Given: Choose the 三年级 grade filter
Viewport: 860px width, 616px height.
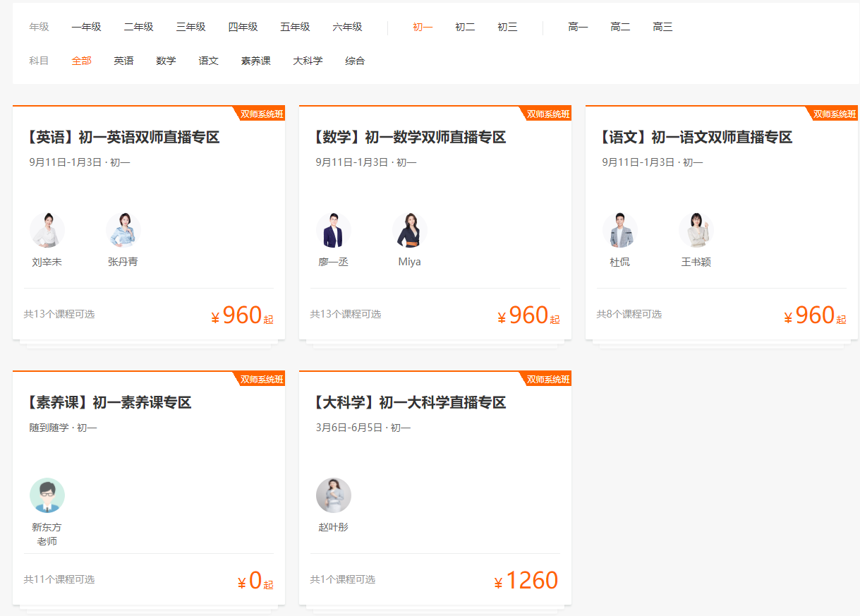Looking at the screenshot, I should tap(190, 27).
